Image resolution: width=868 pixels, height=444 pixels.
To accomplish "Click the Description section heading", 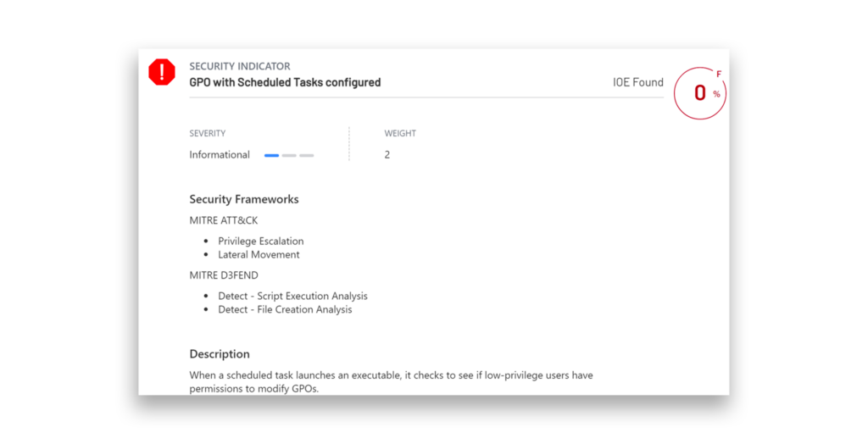I will coord(220,354).
